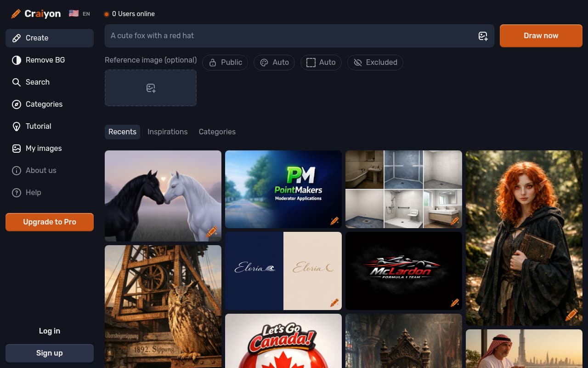Click the Upgrade to Pro button
Image resolution: width=588 pixels, height=368 pixels.
50,222
